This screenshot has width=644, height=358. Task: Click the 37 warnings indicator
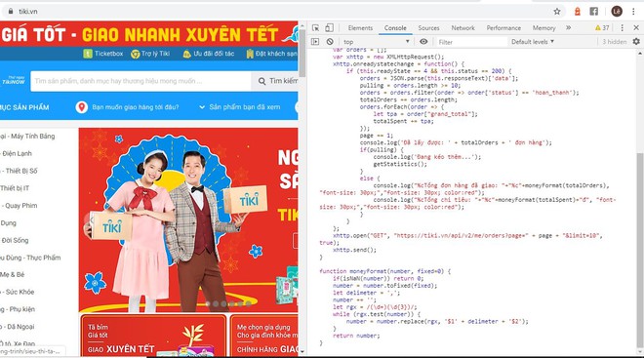tap(602, 28)
